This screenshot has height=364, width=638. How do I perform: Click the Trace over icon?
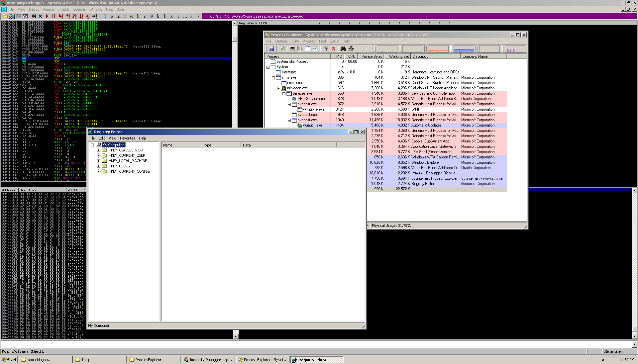81,16
